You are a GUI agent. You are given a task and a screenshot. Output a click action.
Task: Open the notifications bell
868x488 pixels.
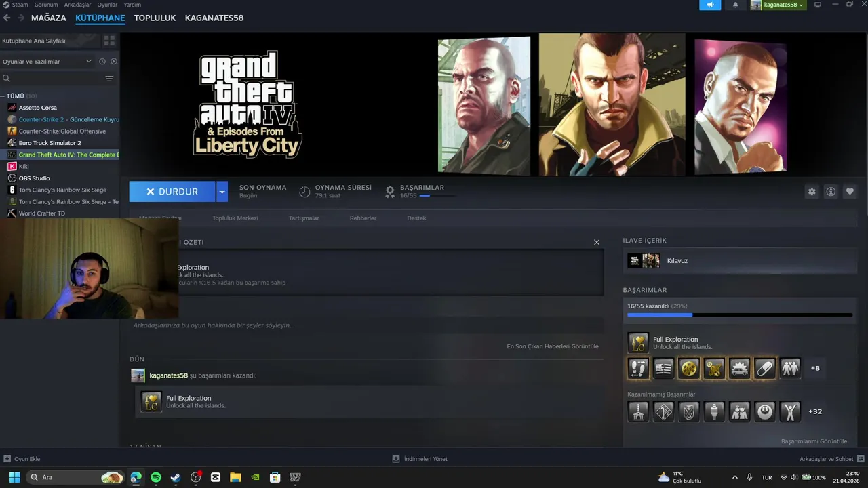pos(735,5)
